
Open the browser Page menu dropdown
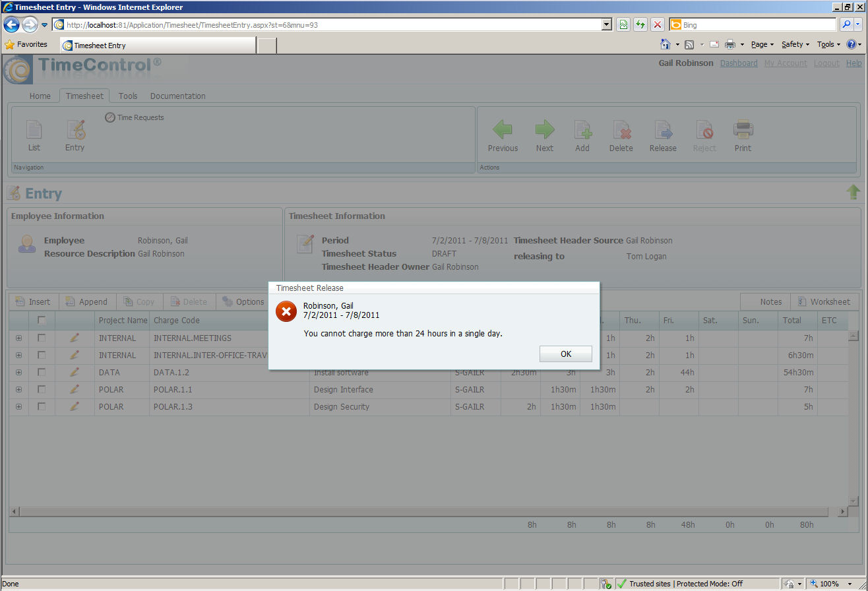click(762, 44)
